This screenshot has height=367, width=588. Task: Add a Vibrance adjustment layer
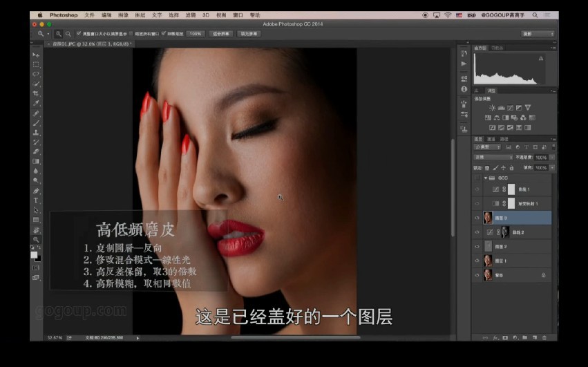528,108
